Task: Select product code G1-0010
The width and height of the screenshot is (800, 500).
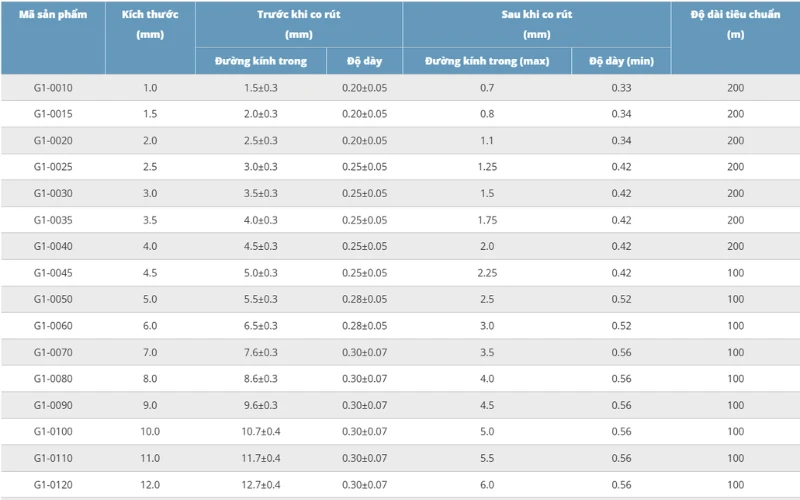Action: point(53,88)
